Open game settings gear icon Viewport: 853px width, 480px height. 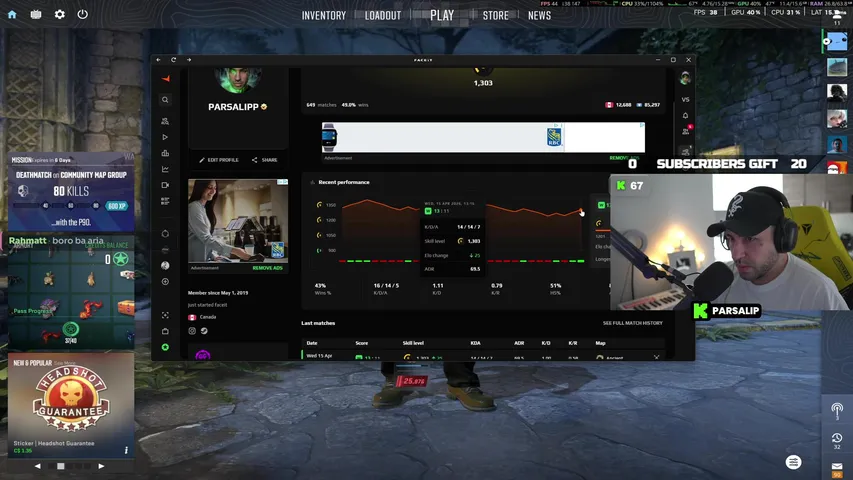(x=59, y=15)
